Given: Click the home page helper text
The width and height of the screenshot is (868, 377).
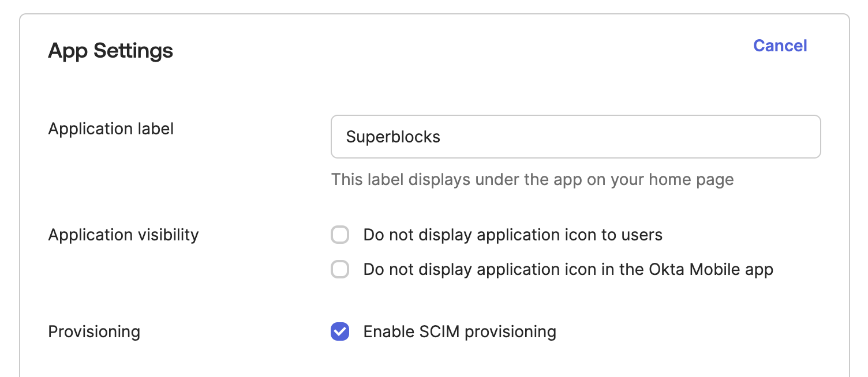Looking at the screenshot, I should click(x=532, y=179).
